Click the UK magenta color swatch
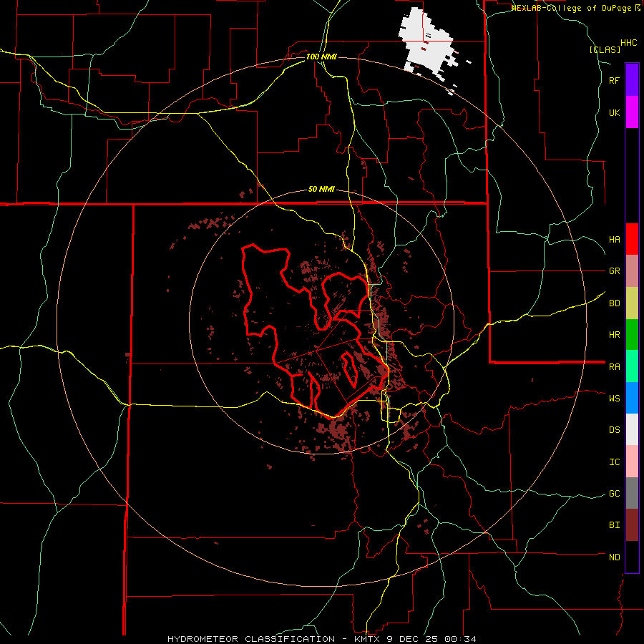This screenshot has width=644, height=644. [632, 112]
